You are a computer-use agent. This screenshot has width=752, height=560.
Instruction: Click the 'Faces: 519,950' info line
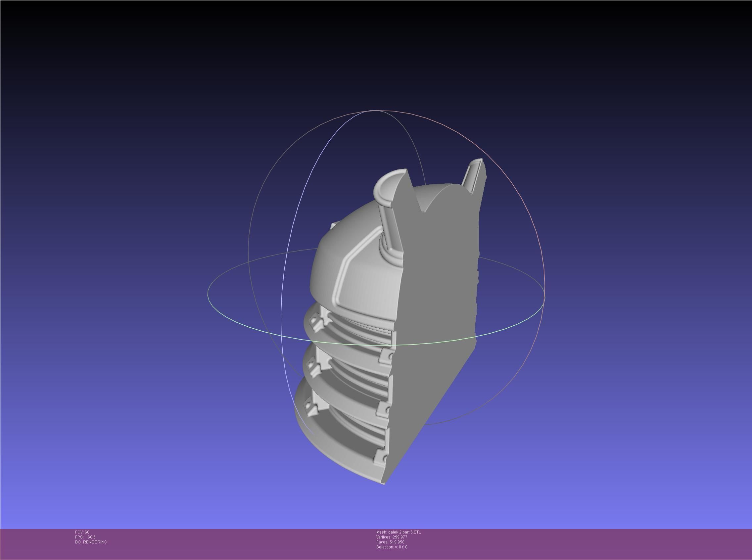point(390,542)
